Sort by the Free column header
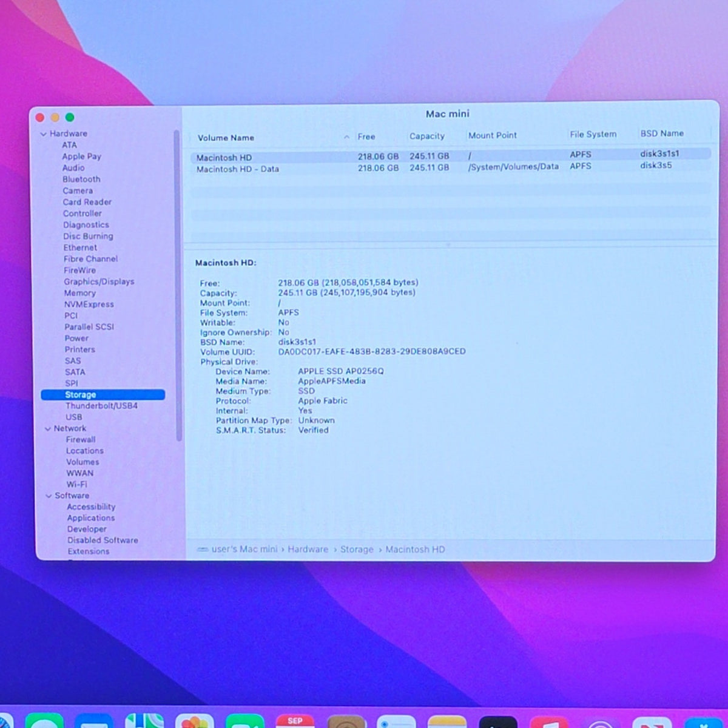 tap(366, 137)
